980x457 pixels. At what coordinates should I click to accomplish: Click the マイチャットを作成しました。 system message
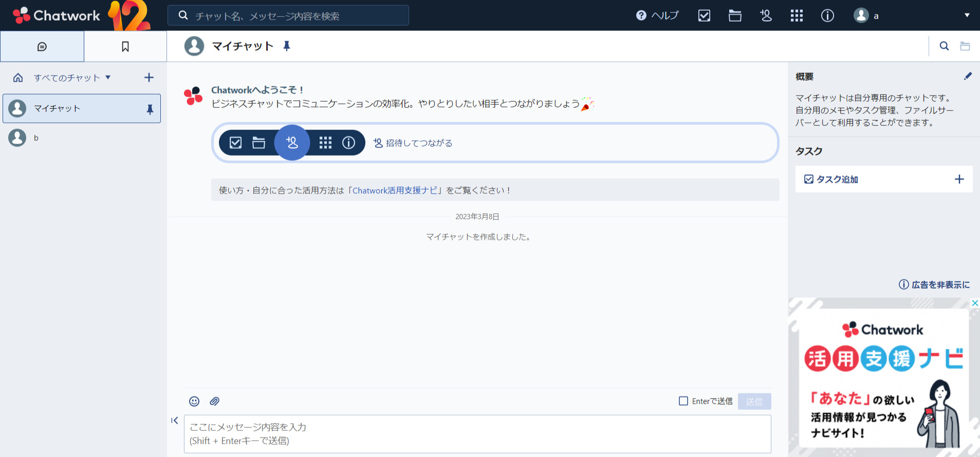pyautogui.click(x=478, y=237)
